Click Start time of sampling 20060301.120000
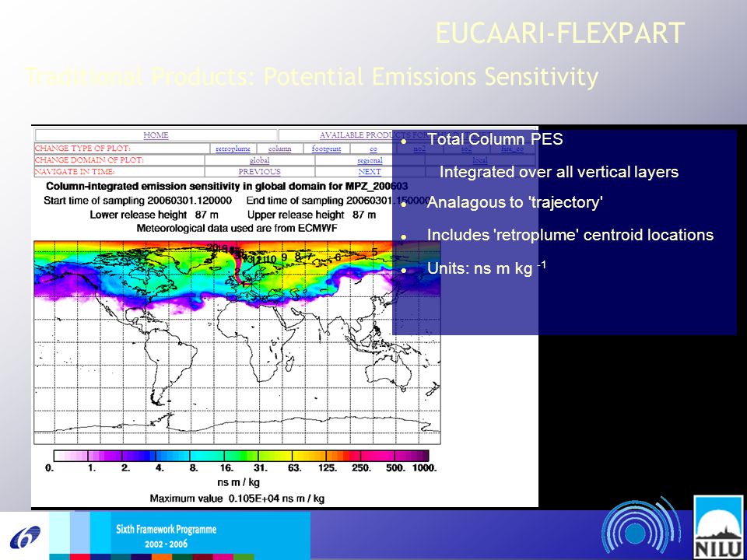747x560 pixels. (138, 201)
